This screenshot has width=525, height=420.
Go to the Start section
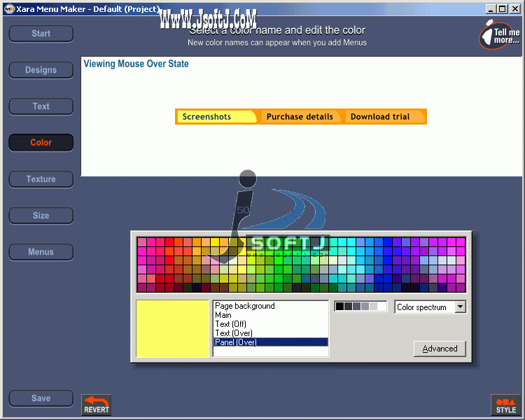pyautogui.click(x=41, y=34)
